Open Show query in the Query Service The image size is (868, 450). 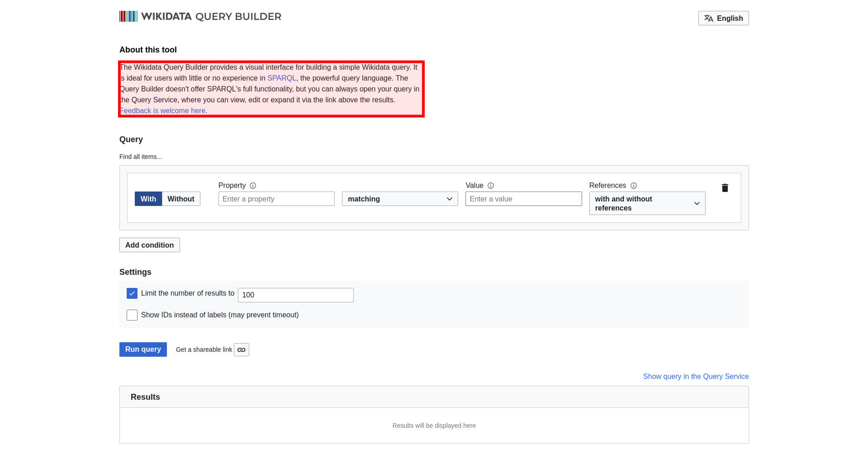point(696,377)
